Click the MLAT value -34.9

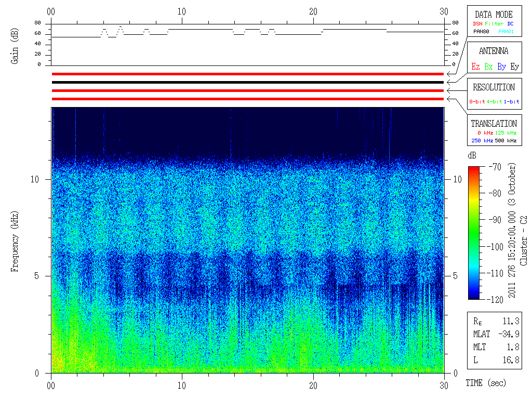(509, 334)
